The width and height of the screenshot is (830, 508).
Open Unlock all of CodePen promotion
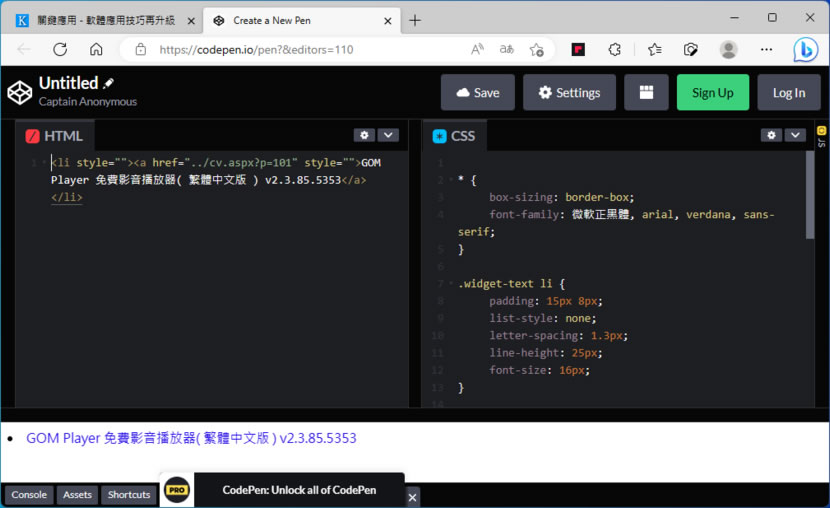click(299, 490)
